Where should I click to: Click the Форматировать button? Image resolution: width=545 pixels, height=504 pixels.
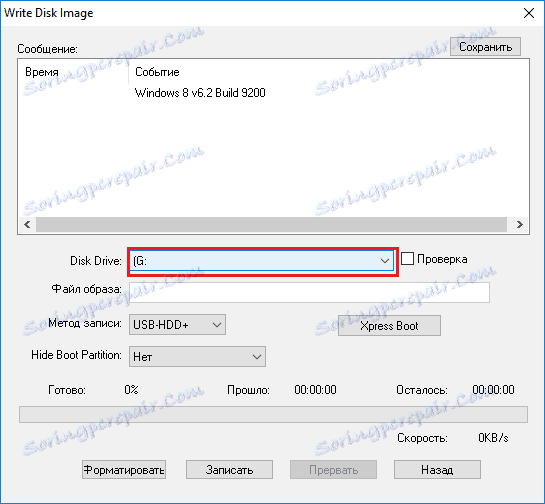coord(124,470)
